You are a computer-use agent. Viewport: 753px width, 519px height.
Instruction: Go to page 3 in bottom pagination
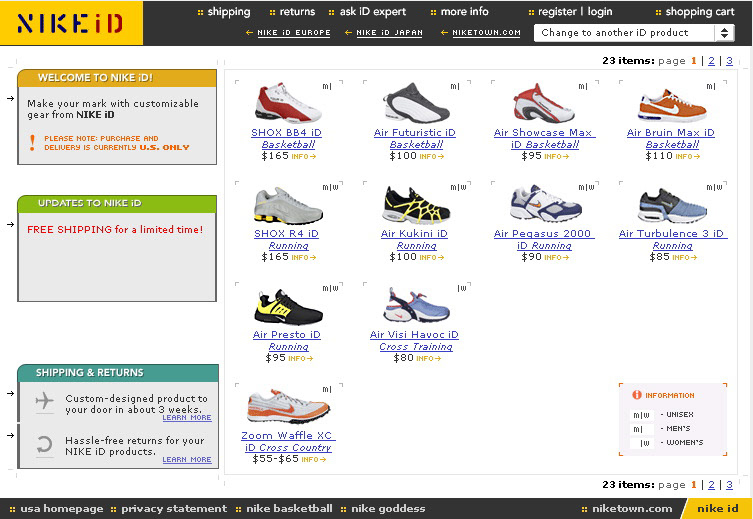[x=729, y=484]
